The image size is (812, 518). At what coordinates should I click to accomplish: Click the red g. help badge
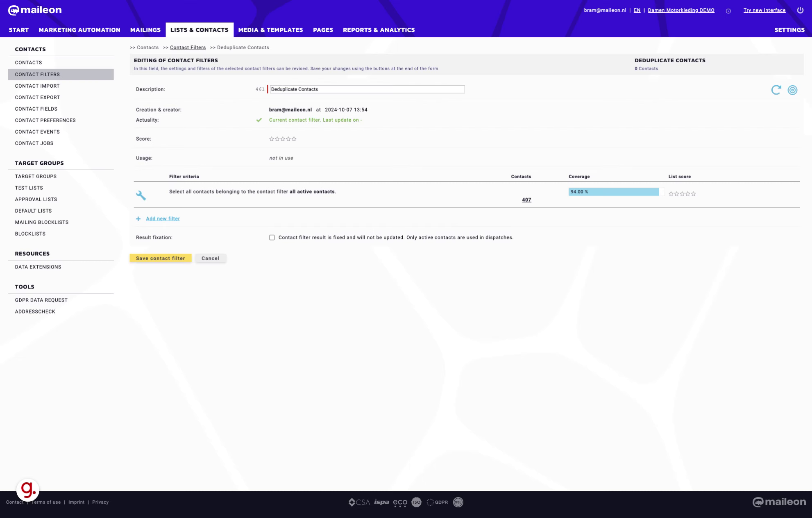point(28,489)
